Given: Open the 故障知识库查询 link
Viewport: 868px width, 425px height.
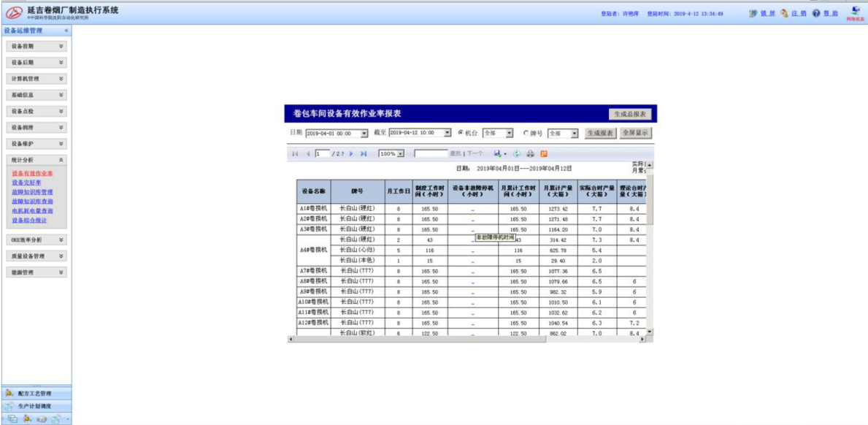Looking at the screenshot, I should (32, 202).
